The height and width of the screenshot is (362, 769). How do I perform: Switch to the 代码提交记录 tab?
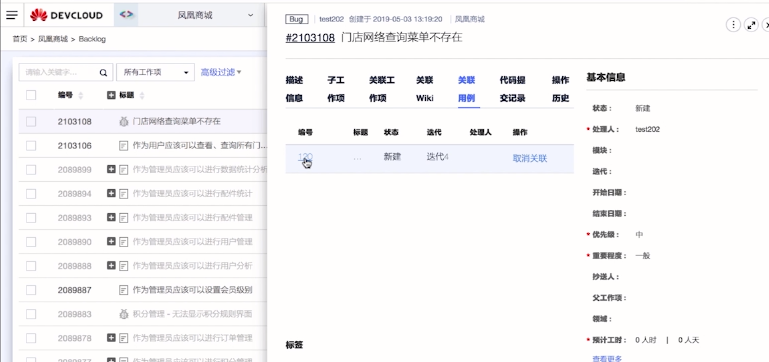click(513, 89)
